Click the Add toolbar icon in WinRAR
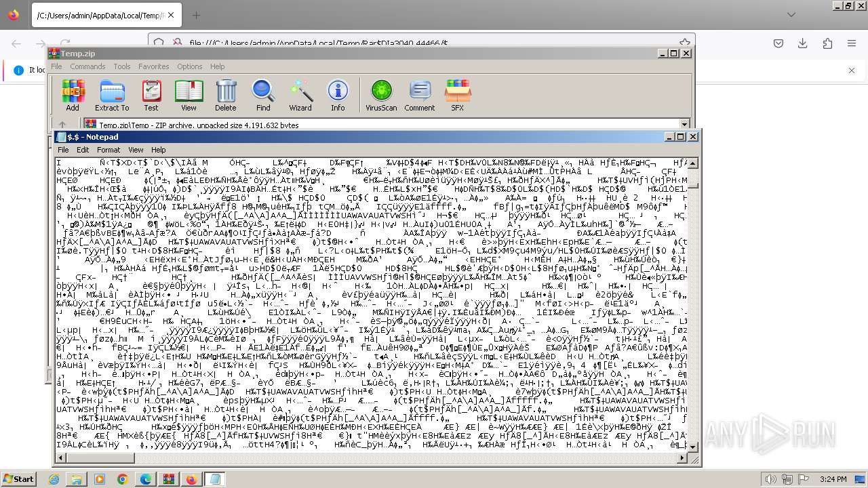 click(73, 95)
